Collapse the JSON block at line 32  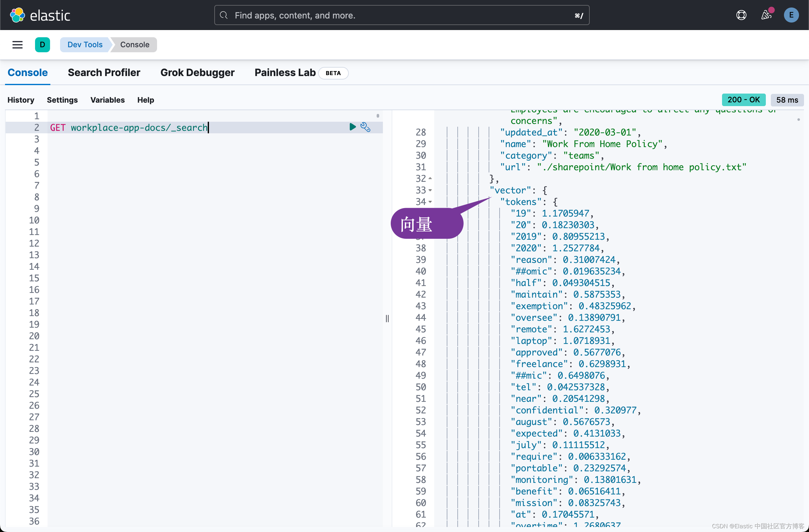pyautogui.click(x=430, y=178)
